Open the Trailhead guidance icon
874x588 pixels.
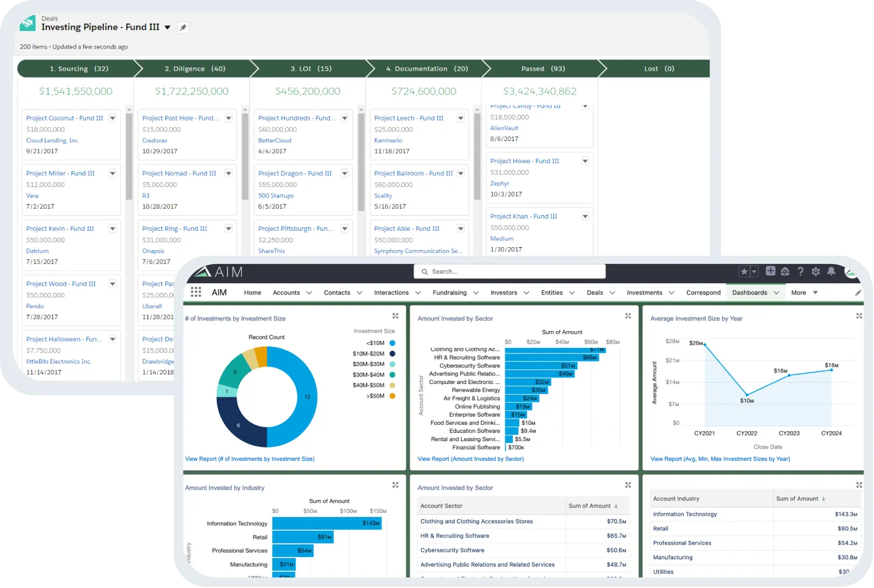785,272
